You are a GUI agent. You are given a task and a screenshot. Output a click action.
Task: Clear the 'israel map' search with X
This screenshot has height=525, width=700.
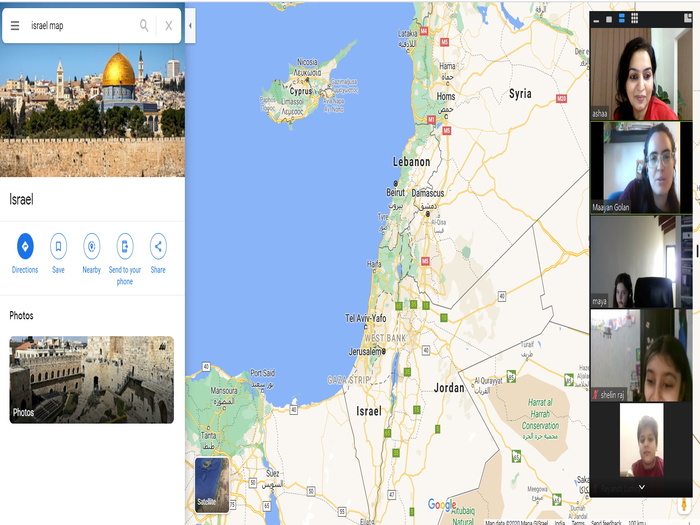(168, 26)
